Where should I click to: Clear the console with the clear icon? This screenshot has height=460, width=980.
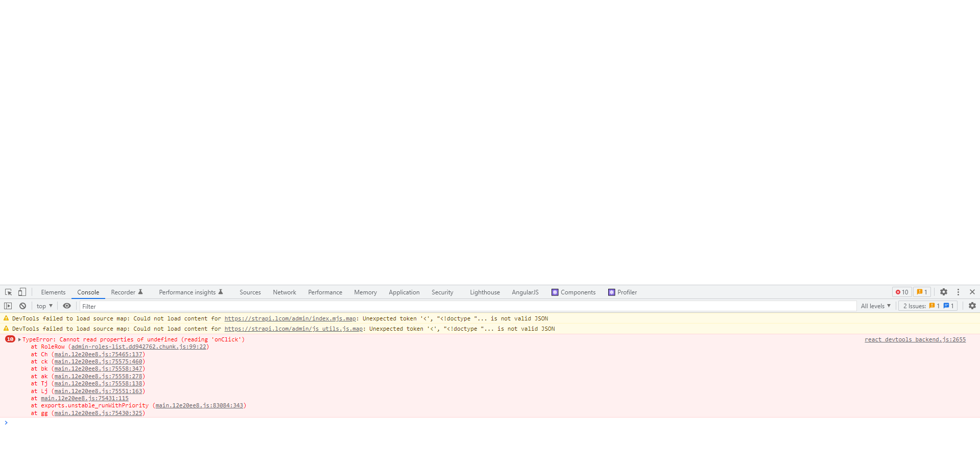tap(22, 306)
